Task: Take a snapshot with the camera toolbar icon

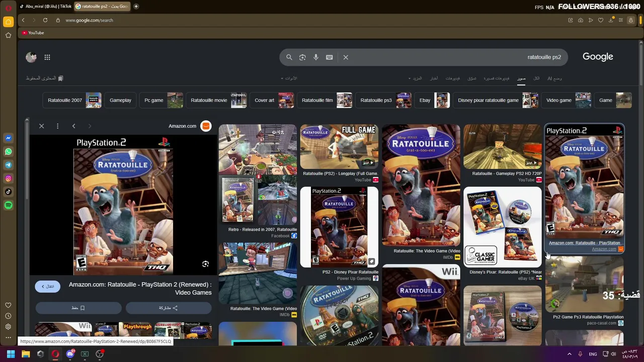Action: [581, 20]
